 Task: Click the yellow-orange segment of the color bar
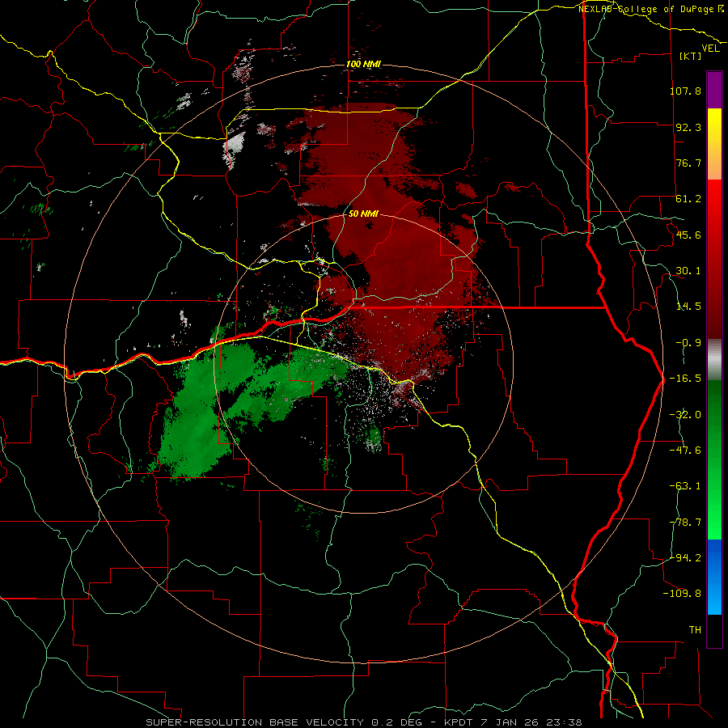pos(714,144)
